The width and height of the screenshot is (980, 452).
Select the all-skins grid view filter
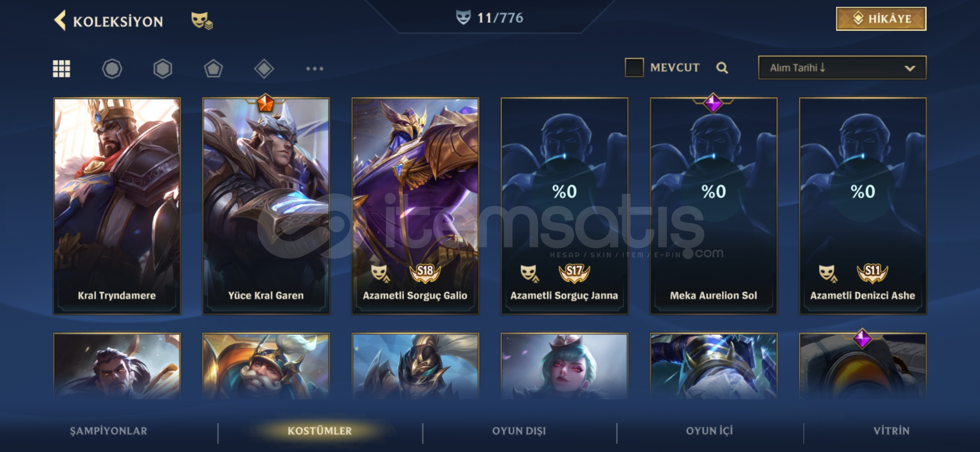pos(62,69)
